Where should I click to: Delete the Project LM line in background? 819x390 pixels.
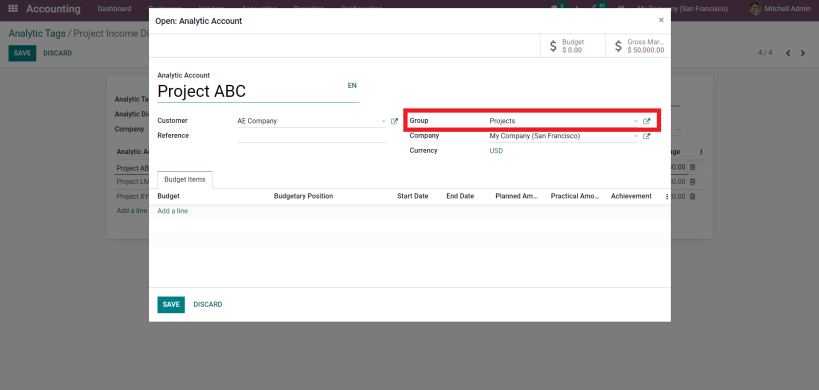click(x=693, y=182)
